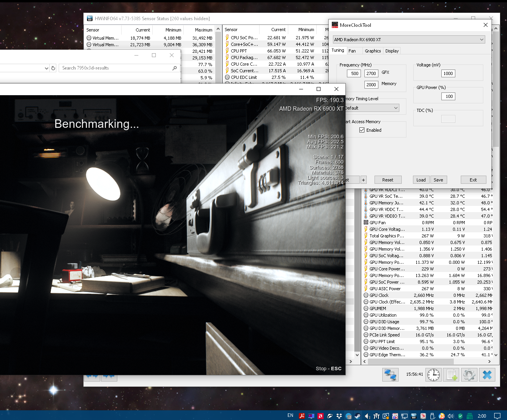Click the Steam icon in the taskbar

click(x=357, y=416)
